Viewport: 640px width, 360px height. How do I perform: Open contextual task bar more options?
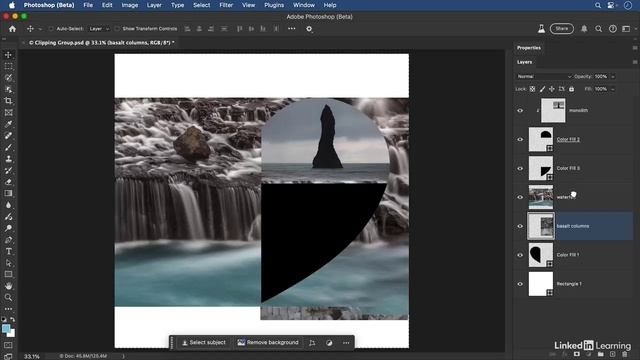(346, 343)
